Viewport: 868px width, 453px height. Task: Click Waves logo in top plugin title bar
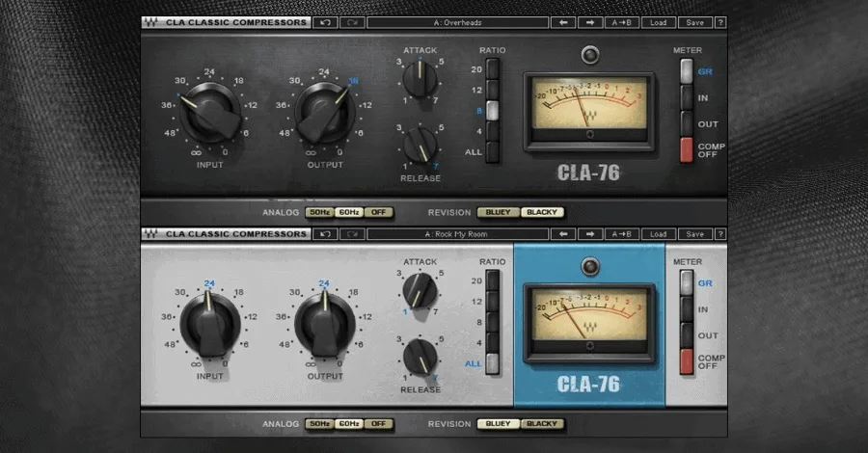click(151, 23)
